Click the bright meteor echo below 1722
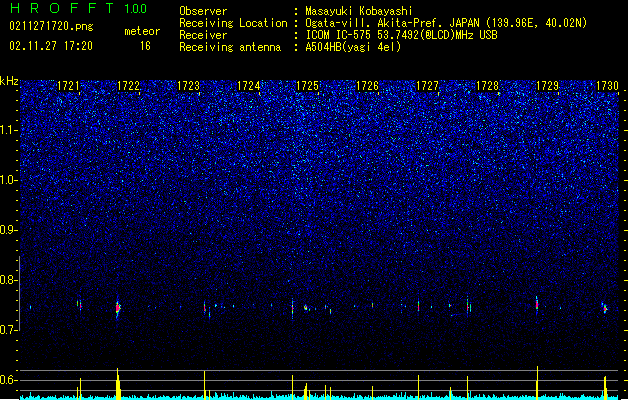The image size is (629, 400). click(x=118, y=309)
